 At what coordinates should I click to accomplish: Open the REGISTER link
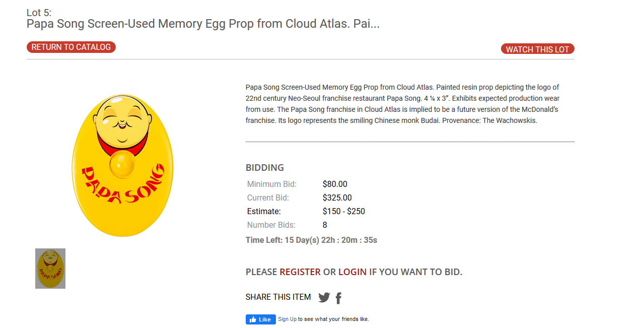(300, 272)
